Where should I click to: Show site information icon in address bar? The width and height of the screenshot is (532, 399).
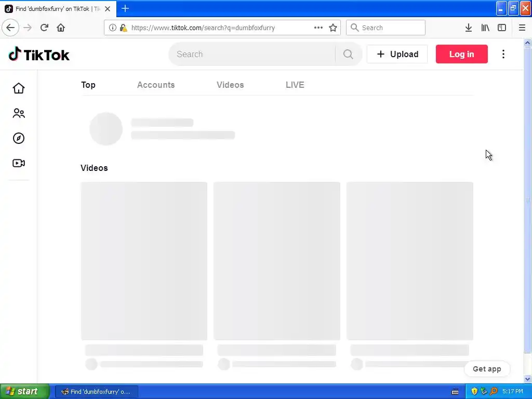[112, 28]
